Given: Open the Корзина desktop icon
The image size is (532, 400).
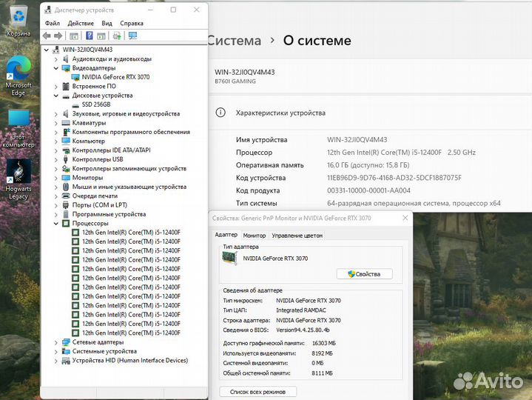Looking at the screenshot, I should [18, 21].
